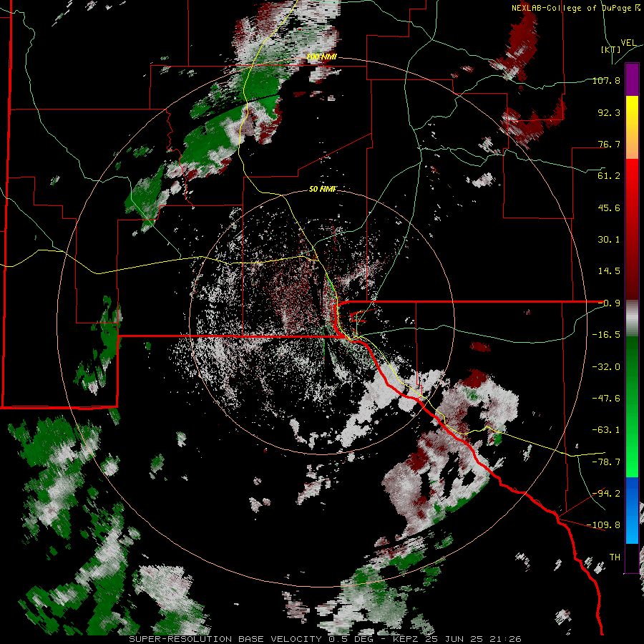Image resolution: width=644 pixels, height=644 pixels.
Task: Select the -94.2 scale value
Action: click(x=606, y=493)
